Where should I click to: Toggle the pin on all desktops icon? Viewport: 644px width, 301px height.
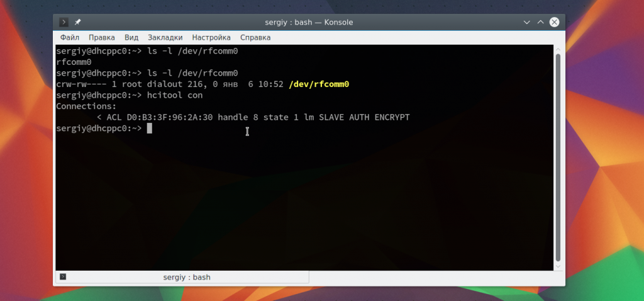coord(77,22)
